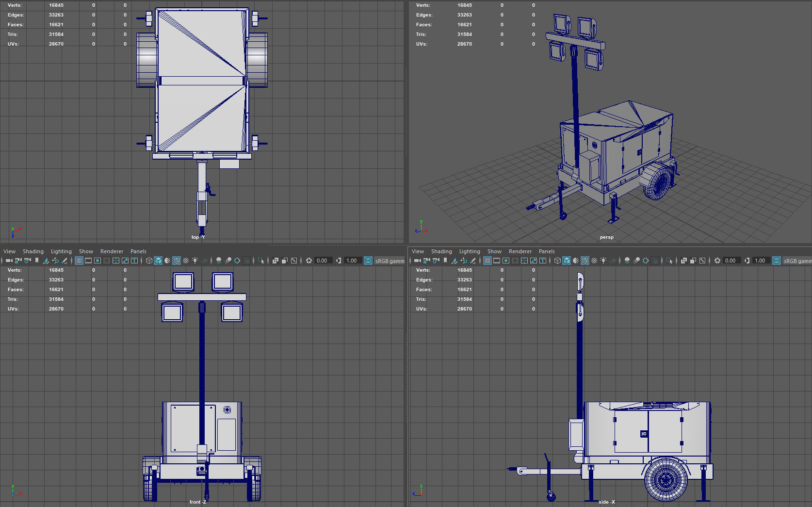Click the 'persp' camera label

606,237
